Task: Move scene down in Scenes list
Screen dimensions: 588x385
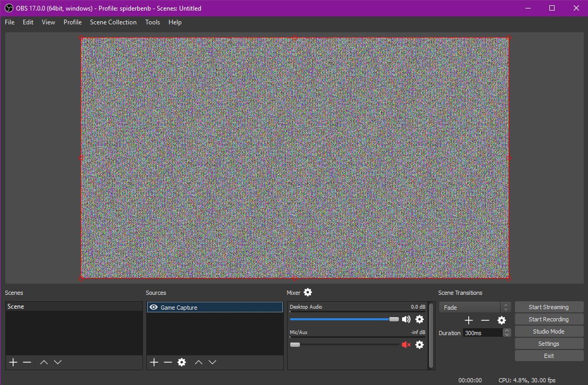Action: [x=58, y=362]
